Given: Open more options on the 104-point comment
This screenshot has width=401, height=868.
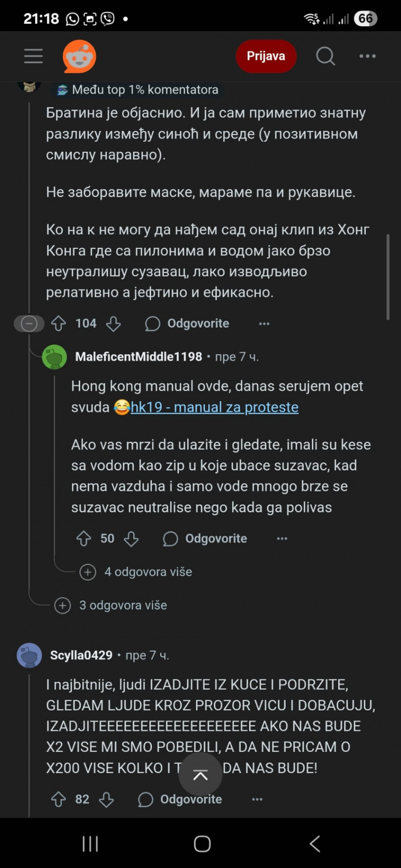Looking at the screenshot, I should coord(264,324).
